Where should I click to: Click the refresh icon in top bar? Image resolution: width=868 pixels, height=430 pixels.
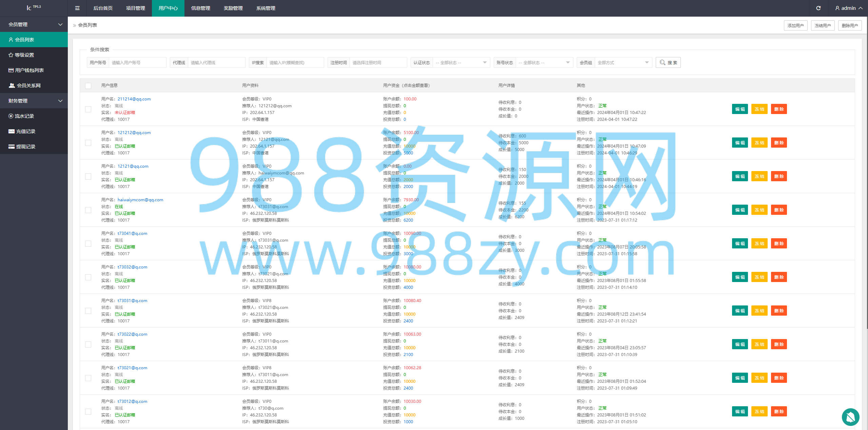coord(818,8)
